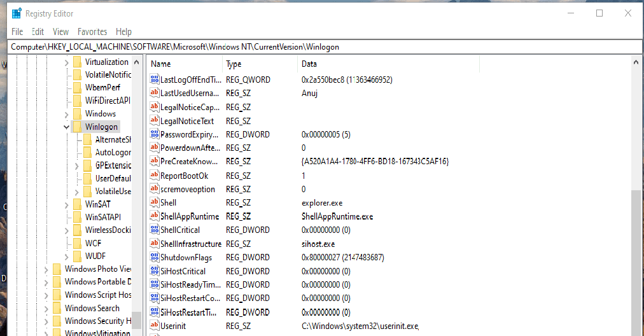Select the WinSATAPI key
644x336 pixels.
coord(103,217)
